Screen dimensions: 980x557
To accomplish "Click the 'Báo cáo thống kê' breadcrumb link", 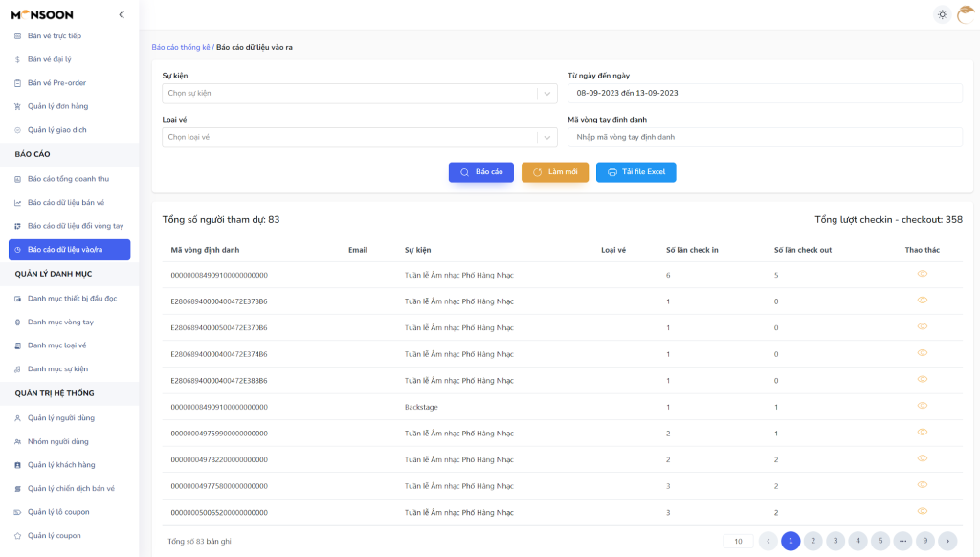I will point(180,46).
